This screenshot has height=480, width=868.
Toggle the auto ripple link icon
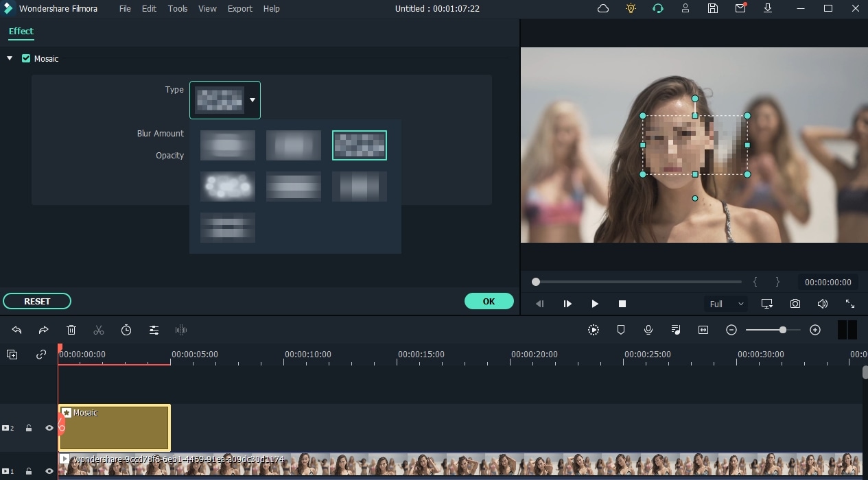pos(41,355)
